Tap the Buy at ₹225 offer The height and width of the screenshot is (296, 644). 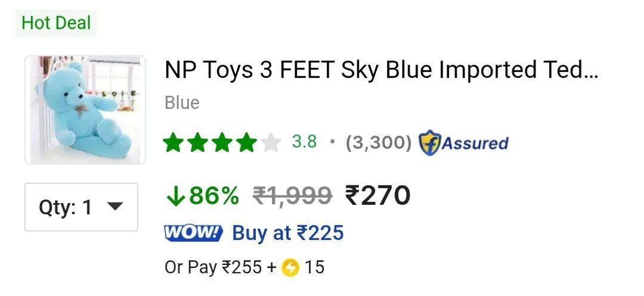288,233
